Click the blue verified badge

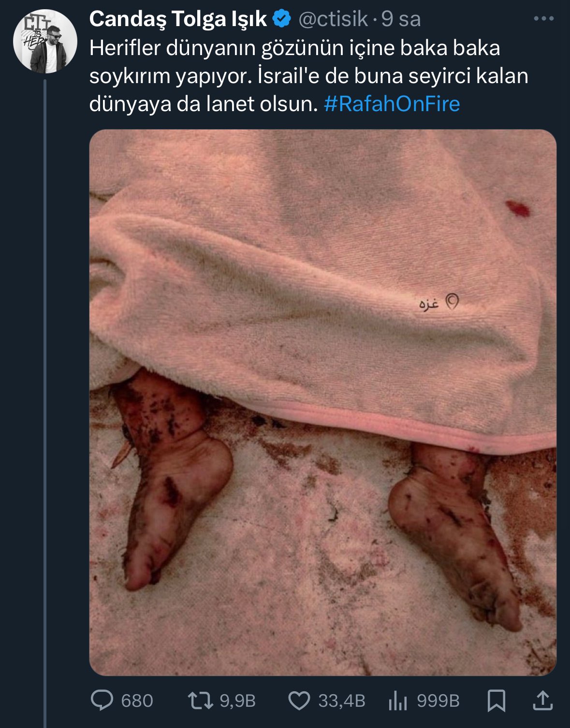[282, 19]
